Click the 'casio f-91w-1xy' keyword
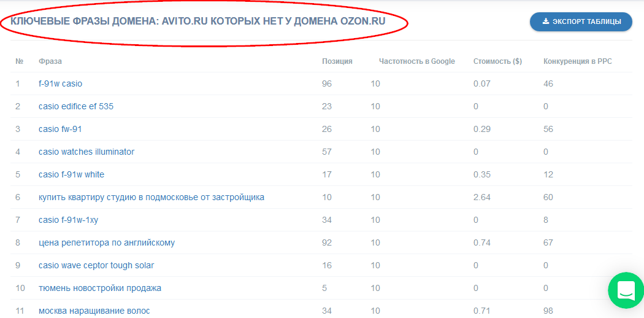The image size is (644, 318). pyautogui.click(x=68, y=220)
